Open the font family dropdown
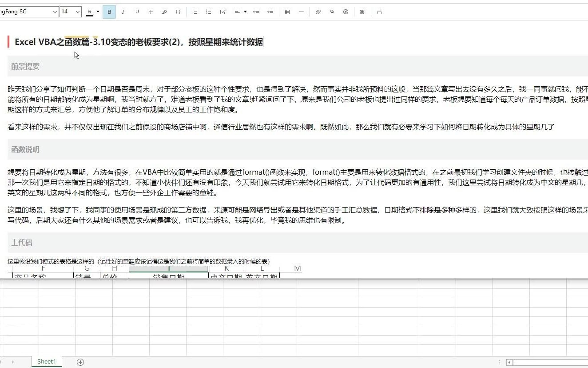 coord(29,12)
